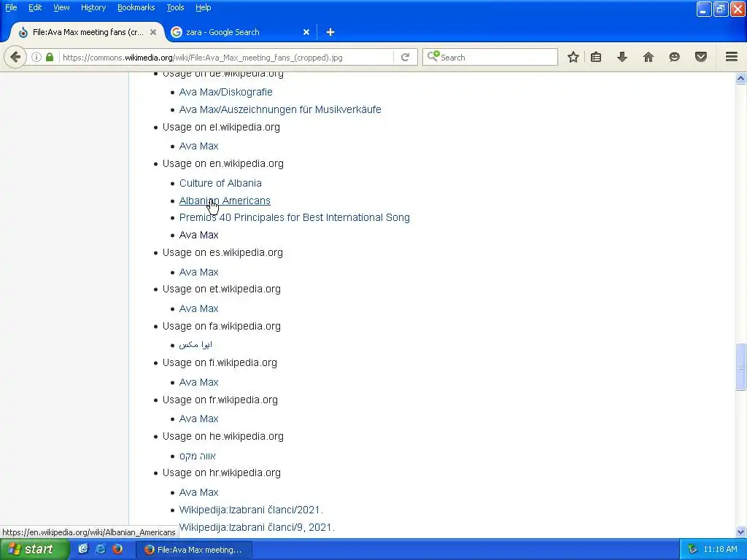747x560 pixels.
Task: Open the Edit menu
Action: [x=35, y=7]
